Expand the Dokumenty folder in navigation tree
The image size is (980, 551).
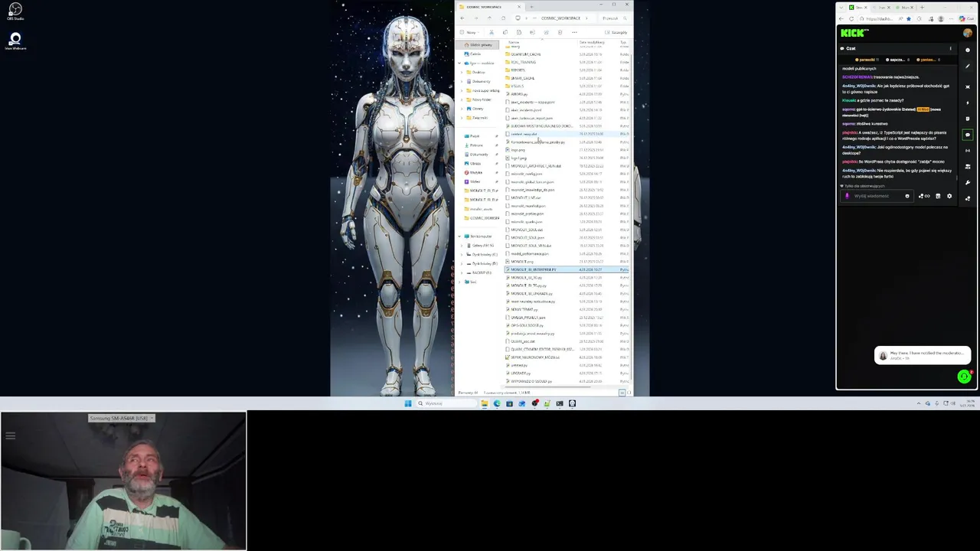[x=462, y=81]
